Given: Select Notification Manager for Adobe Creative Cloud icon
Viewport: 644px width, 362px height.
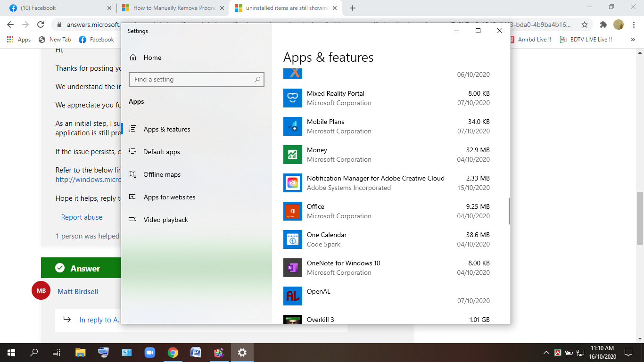Looking at the screenshot, I should tap(292, 183).
